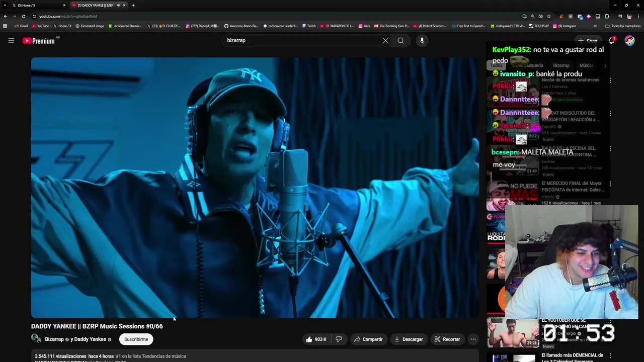The width and height of the screenshot is (644, 362).
Task: Dislike the video with thumbs down
Action: (339, 339)
